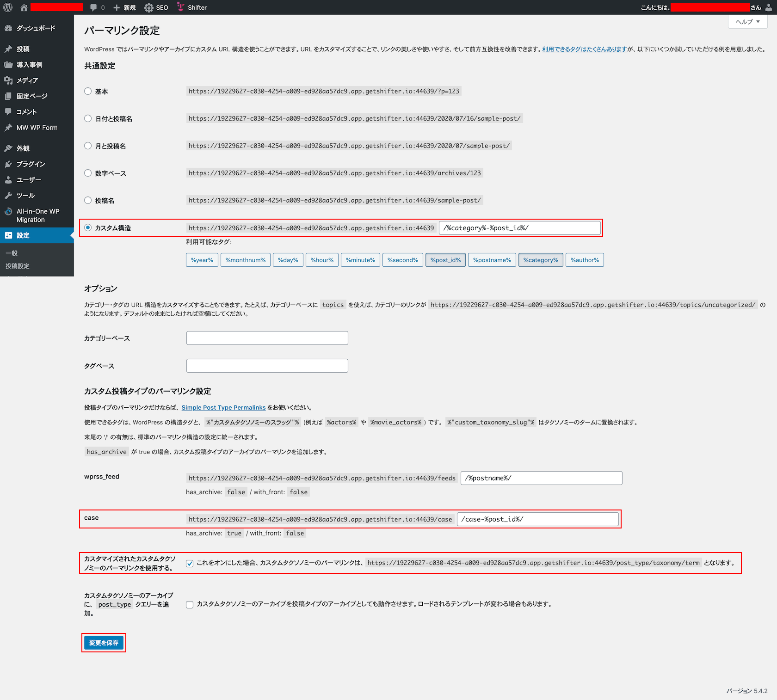Open the 投稿 sidebar menu
Screen dimensions: 777x700
point(37,49)
